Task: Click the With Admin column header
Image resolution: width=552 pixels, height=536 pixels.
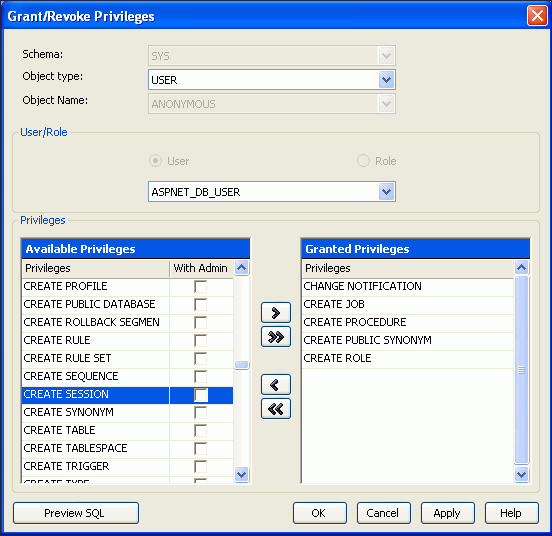Action: pyautogui.click(x=201, y=269)
